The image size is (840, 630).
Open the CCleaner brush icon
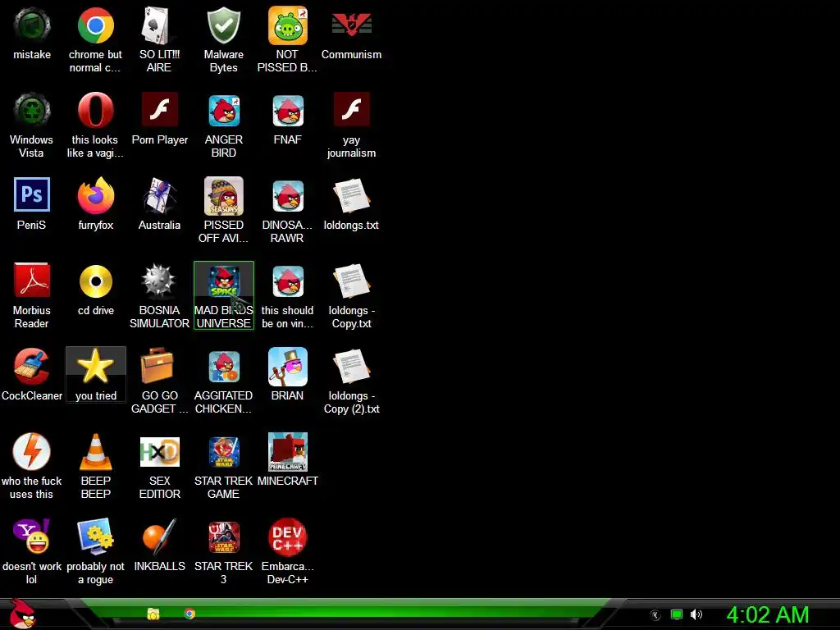pos(32,367)
